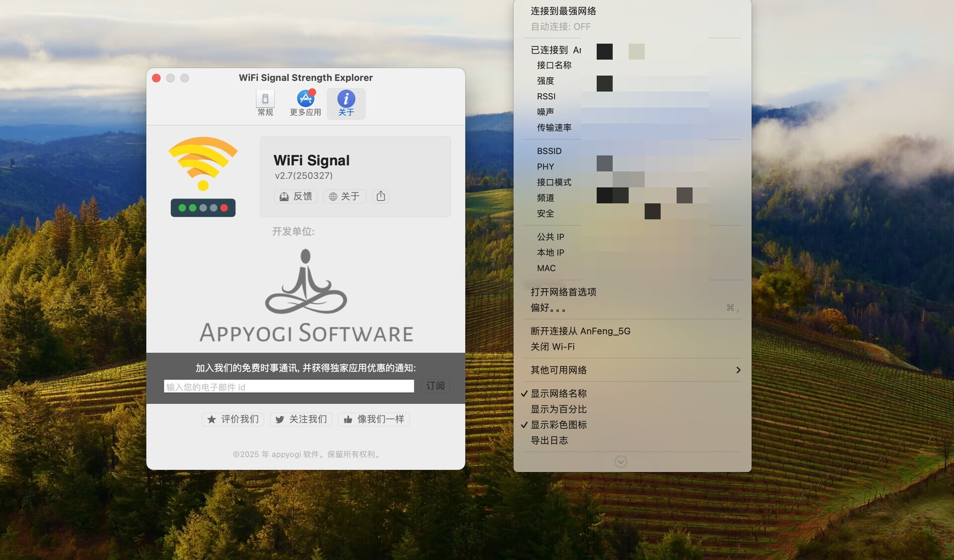The image size is (954, 560).
Task: Click the 强度 strength row
Action: click(x=632, y=81)
